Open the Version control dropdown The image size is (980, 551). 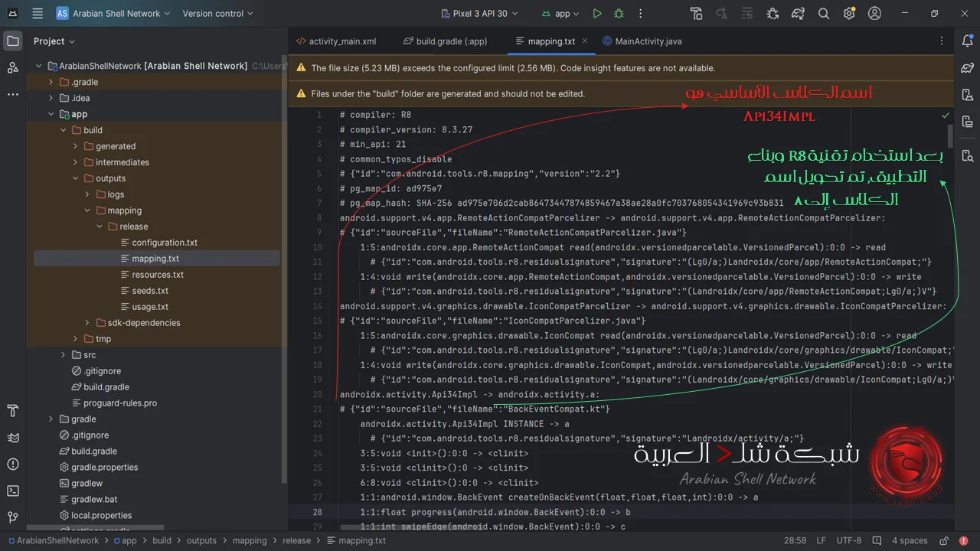tap(218, 13)
